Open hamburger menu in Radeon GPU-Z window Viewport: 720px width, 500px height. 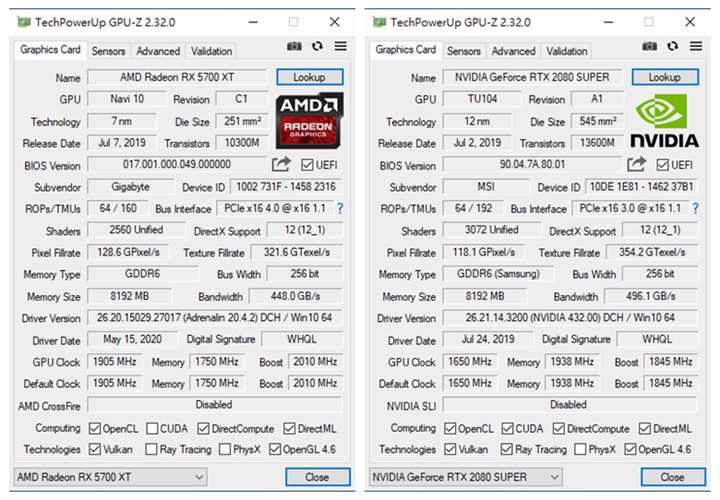(341, 46)
